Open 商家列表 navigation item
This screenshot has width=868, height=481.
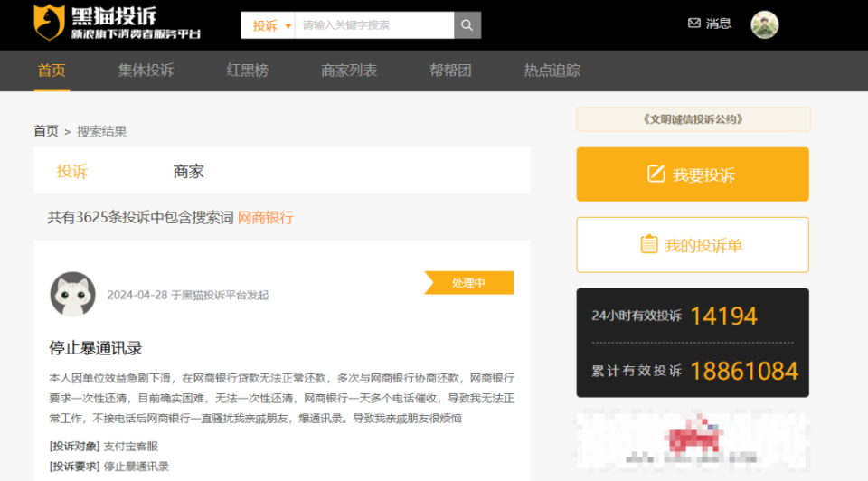tap(349, 71)
